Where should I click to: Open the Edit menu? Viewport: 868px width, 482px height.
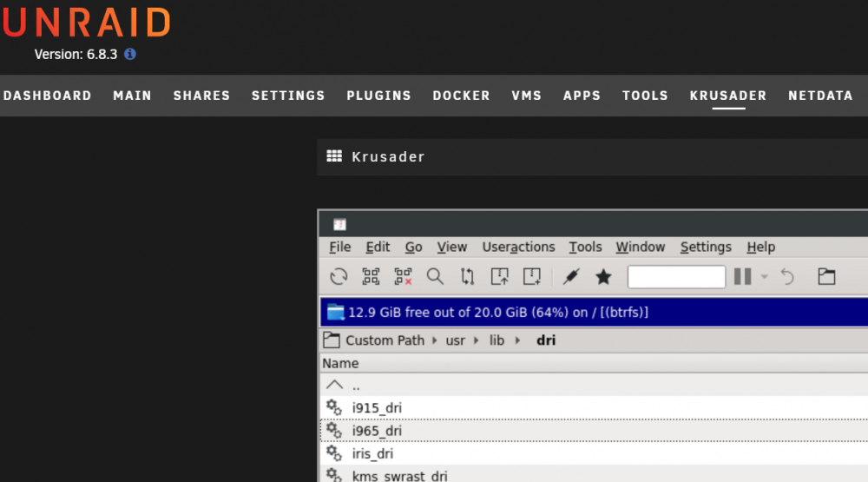[378, 248]
